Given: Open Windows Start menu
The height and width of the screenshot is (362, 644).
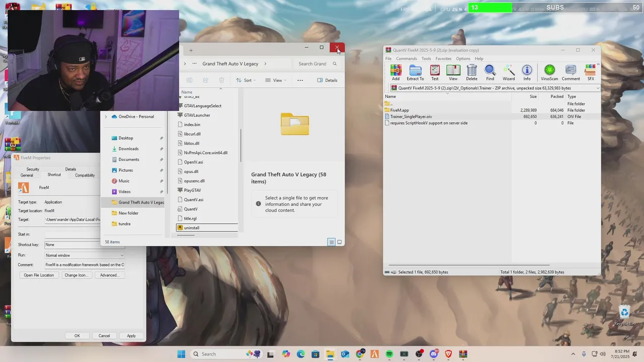Looking at the screenshot, I should [181, 354].
